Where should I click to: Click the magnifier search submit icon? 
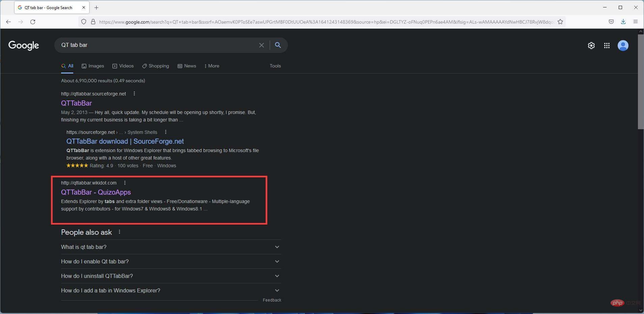[x=278, y=45]
